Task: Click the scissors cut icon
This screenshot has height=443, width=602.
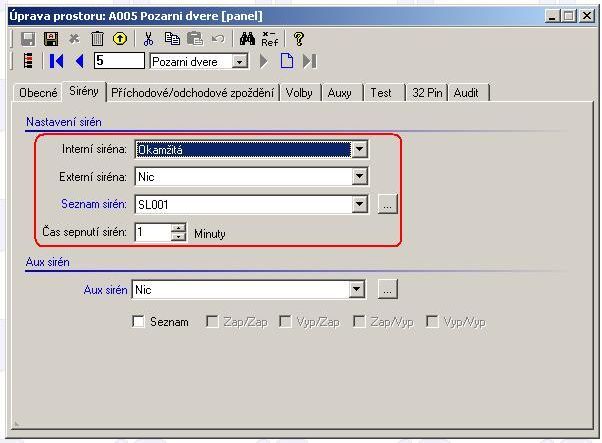Action: point(148,39)
